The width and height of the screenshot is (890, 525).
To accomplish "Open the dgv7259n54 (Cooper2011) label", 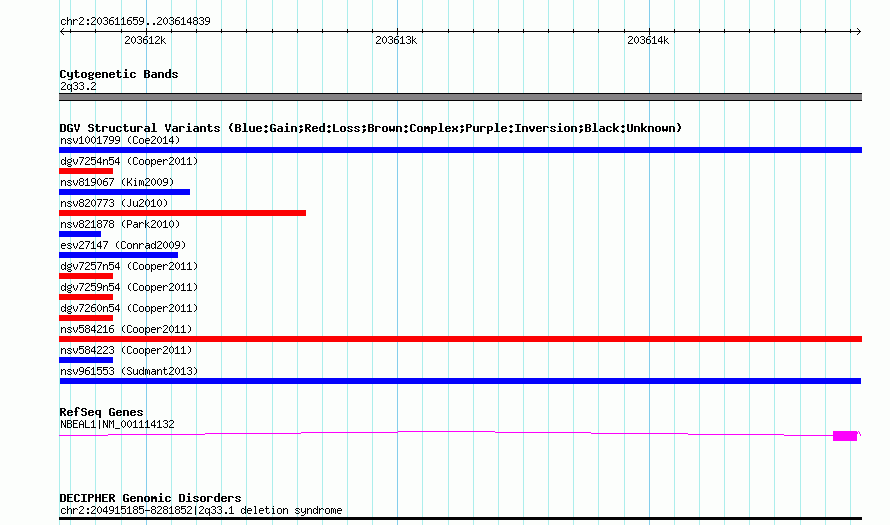I will 129,287.
